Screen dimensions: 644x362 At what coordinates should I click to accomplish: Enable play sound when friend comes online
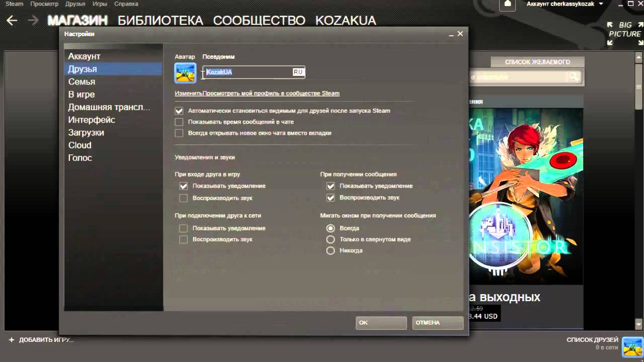point(184,239)
